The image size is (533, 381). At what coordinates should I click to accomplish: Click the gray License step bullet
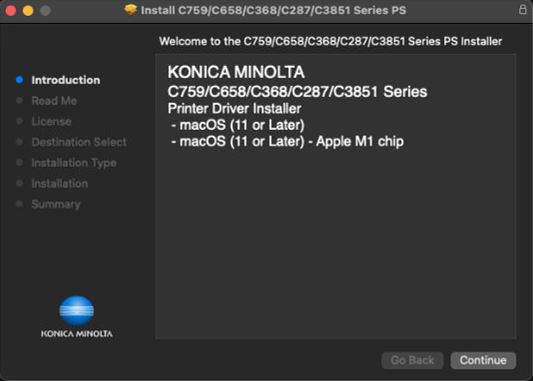pyautogui.click(x=19, y=121)
